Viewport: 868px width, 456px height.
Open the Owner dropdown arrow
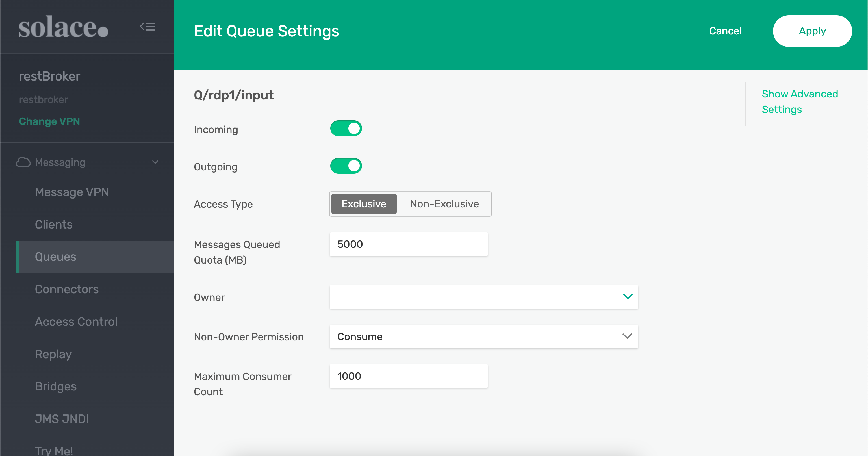pos(628,297)
